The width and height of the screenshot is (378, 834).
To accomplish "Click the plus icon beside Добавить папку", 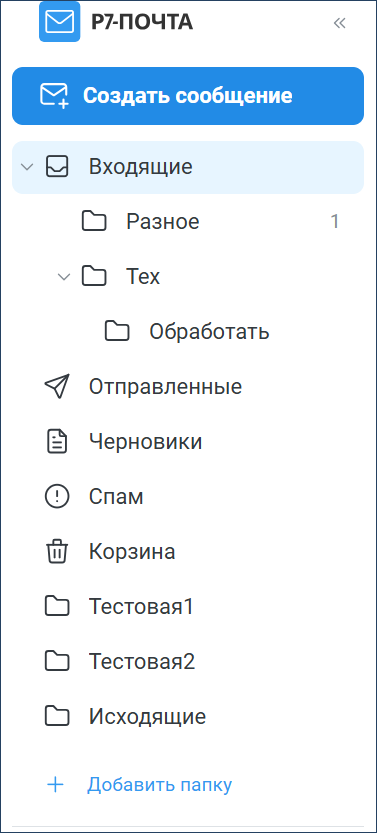I will pos(55,785).
